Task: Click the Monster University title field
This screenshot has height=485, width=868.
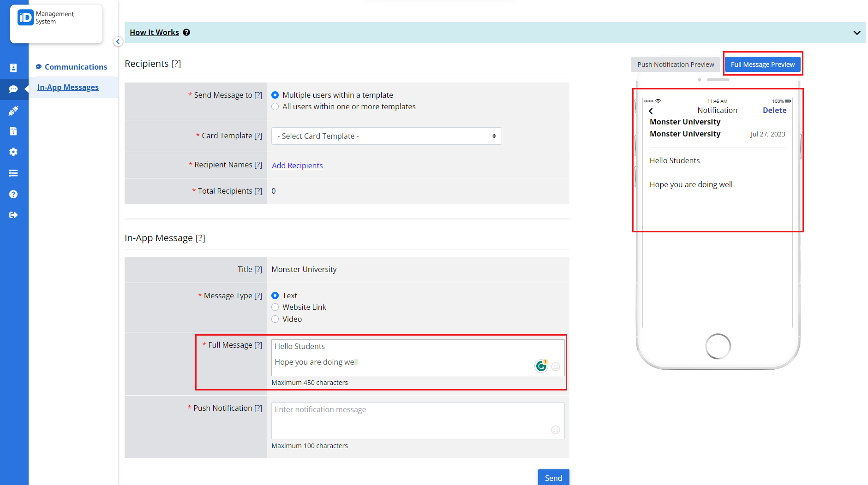Action: 304,269
